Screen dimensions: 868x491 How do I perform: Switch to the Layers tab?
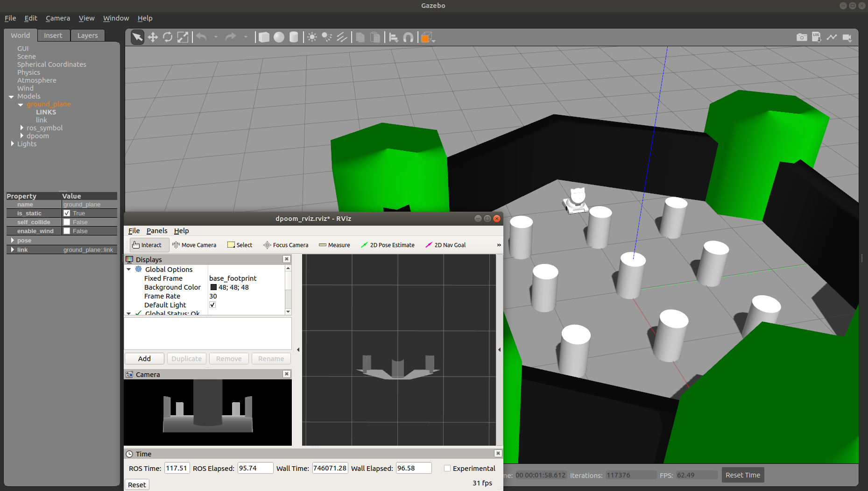(x=88, y=36)
